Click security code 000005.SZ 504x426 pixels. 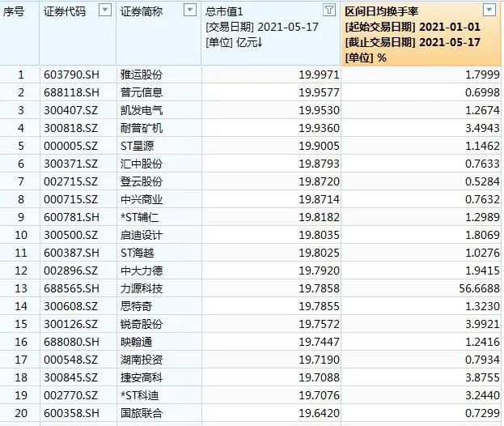70,146
